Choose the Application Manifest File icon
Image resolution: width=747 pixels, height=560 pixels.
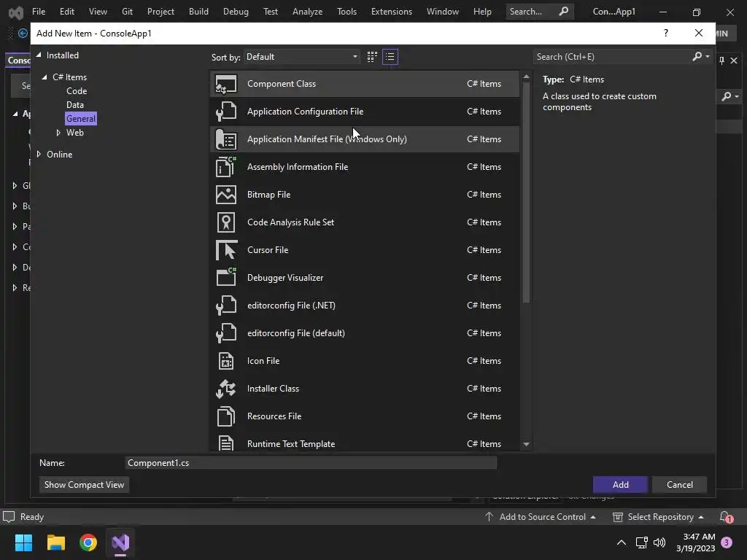tap(226, 139)
